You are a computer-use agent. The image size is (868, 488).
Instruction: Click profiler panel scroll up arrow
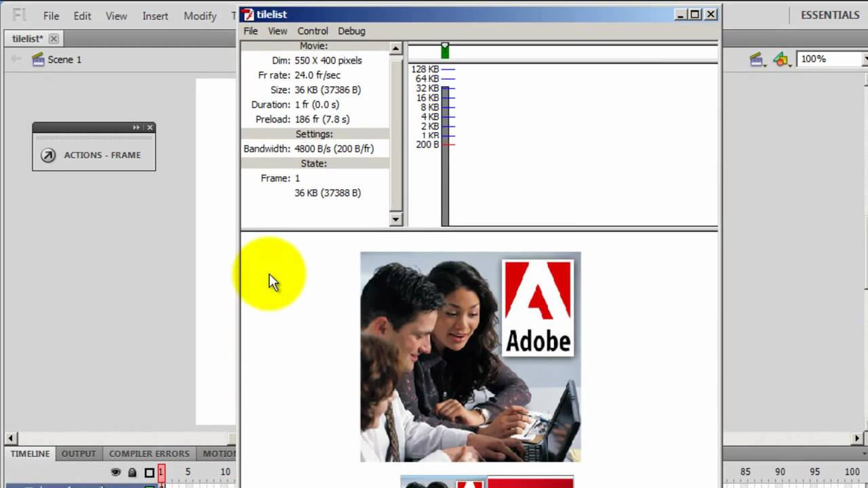[396, 48]
